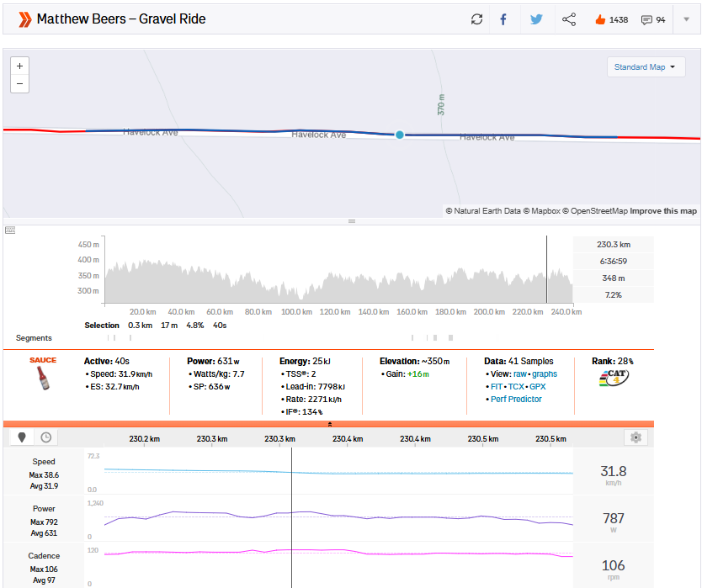702x588 pixels.
Task: Open the Perf Predictor link
Action: coord(516,399)
